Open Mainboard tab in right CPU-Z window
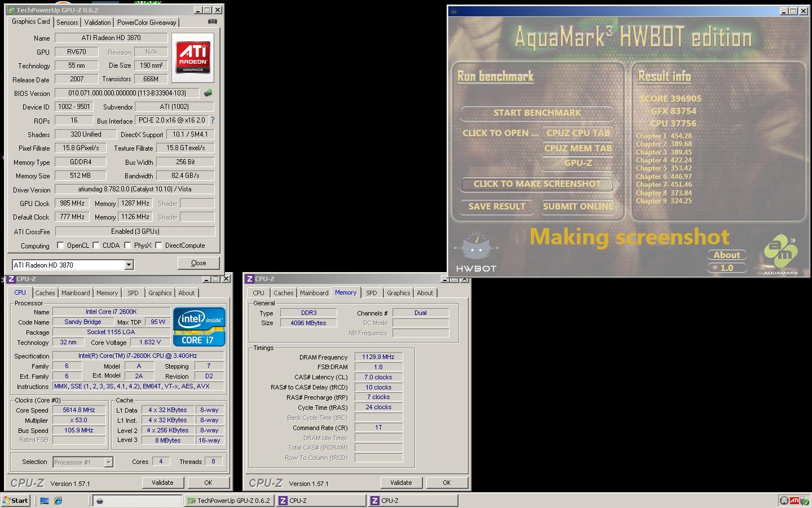 (314, 293)
